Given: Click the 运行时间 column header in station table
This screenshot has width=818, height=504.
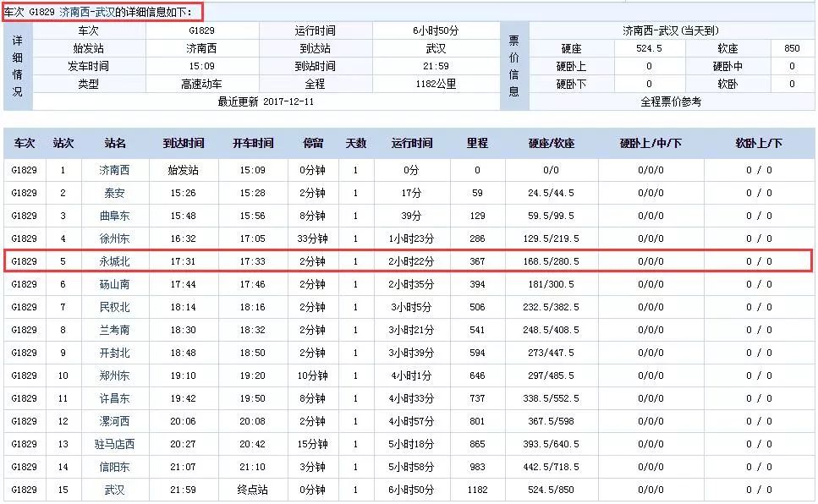Looking at the screenshot, I should pos(412,144).
